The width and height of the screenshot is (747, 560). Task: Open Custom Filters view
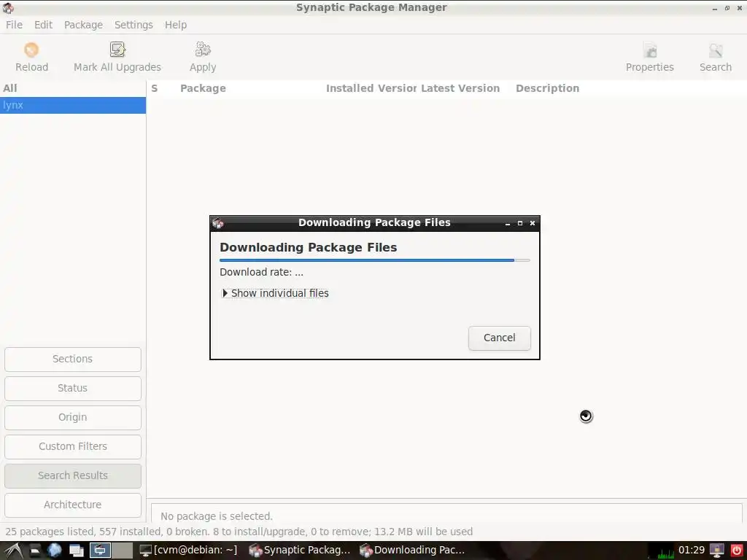pyautogui.click(x=73, y=446)
